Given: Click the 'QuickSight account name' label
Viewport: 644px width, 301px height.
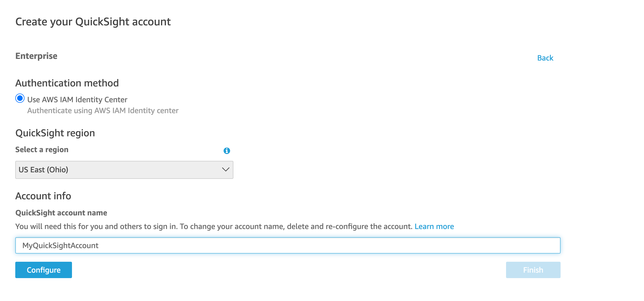Looking at the screenshot, I should tap(61, 213).
